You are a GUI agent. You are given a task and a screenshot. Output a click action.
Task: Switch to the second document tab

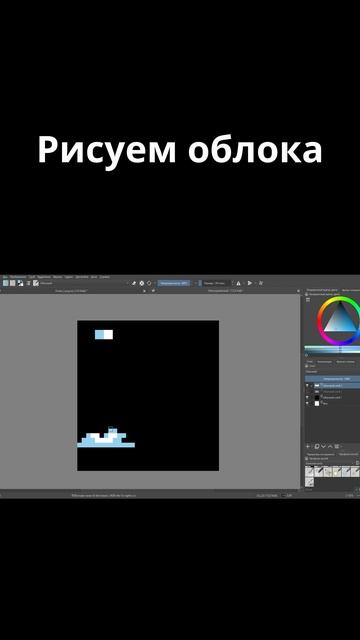[224, 291]
